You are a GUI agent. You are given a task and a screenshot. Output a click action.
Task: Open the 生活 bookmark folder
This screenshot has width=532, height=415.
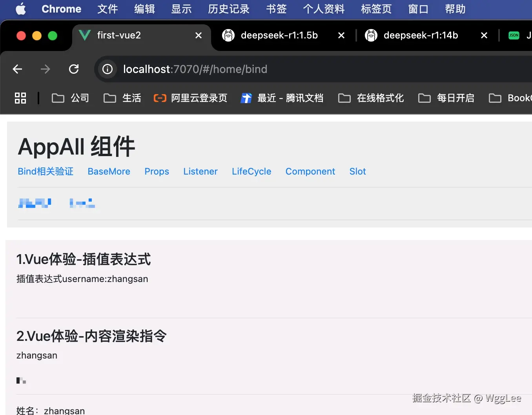pos(122,98)
